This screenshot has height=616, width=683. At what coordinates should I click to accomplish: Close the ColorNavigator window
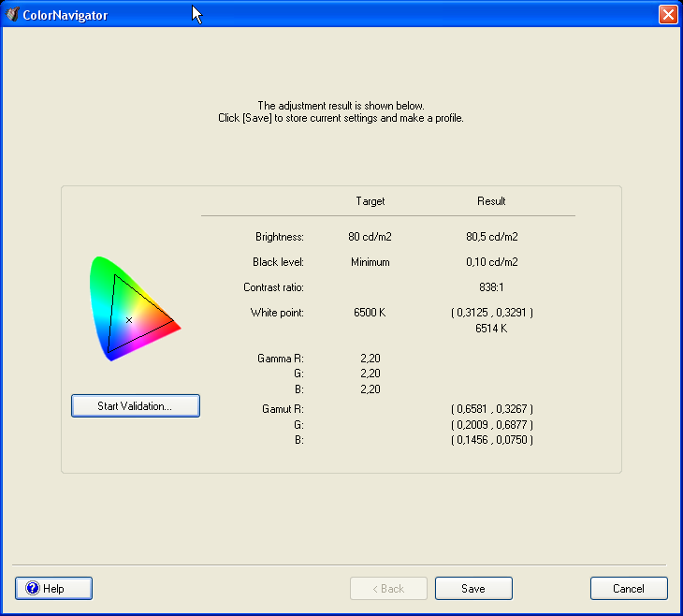pyautogui.click(x=667, y=14)
